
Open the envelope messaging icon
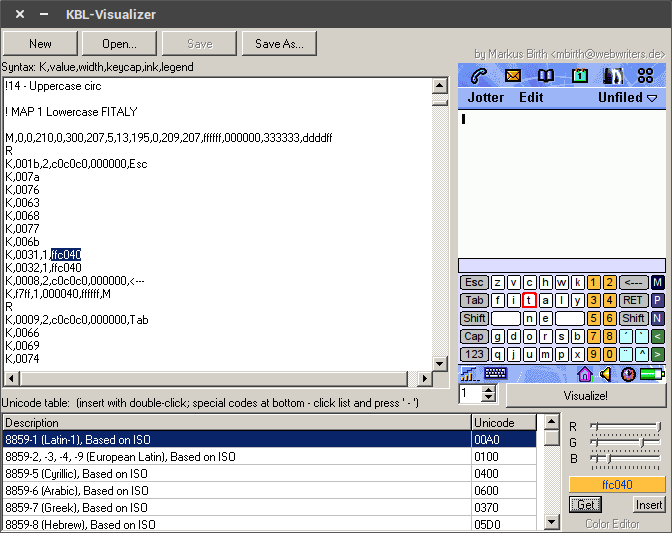tap(513, 76)
